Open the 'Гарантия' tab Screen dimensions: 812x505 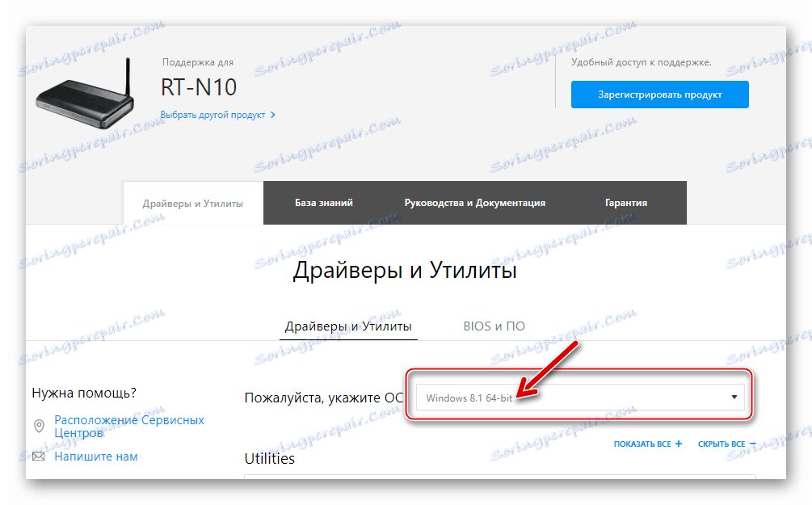pyautogui.click(x=626, y=203)
